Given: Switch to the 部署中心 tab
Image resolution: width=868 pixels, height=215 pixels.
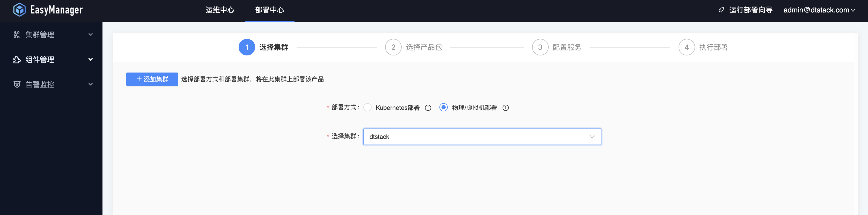Looking at the screenshot, I should tap(269, 10).
